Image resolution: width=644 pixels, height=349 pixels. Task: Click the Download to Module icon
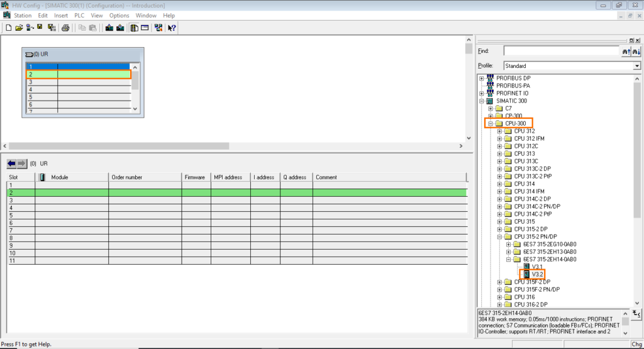click(109, 28)
